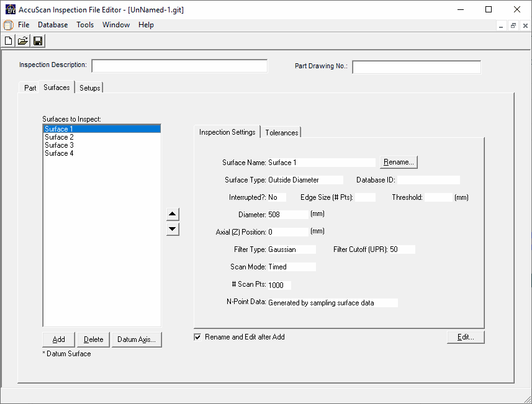Image resolution: width=532 pixels, height=404 pixels.
Task: Click the document icon beside File menu
Action: coord(8,25)
